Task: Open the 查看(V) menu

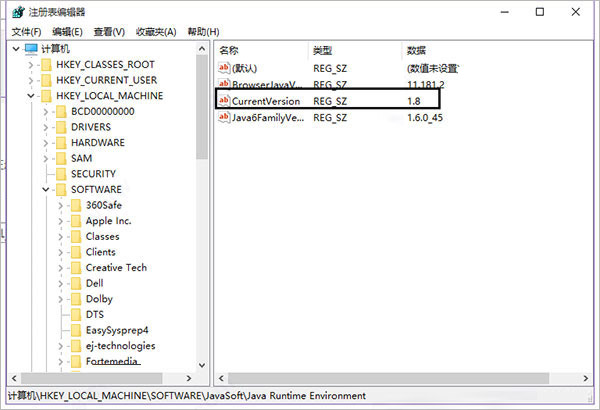Action: 109,32
